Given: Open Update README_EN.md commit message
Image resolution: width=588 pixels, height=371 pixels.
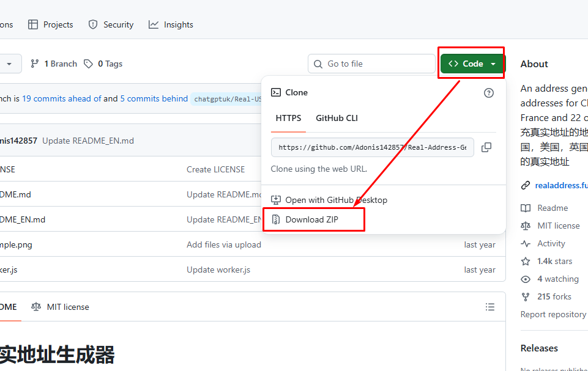Looking at the screenshot, I should (88, 141).
